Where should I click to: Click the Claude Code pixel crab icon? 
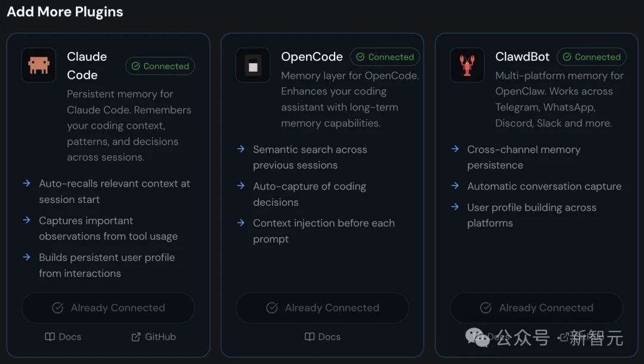[39, 65]
